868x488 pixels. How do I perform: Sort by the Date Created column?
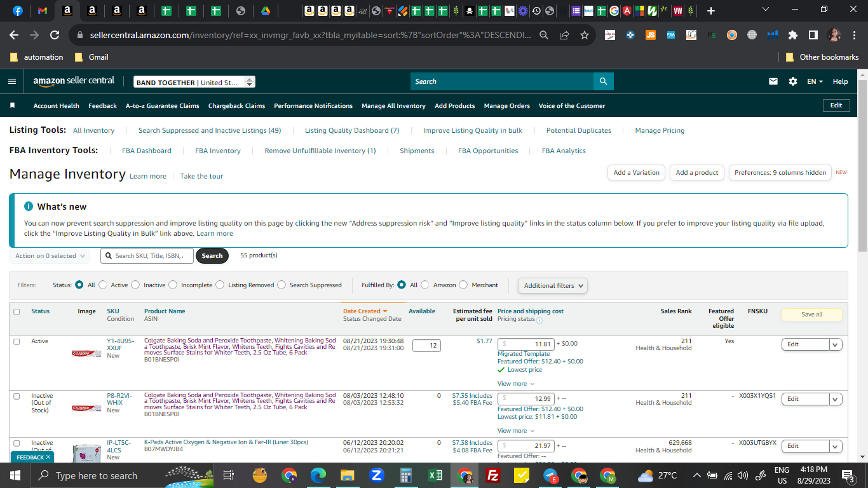click(365, 311)
